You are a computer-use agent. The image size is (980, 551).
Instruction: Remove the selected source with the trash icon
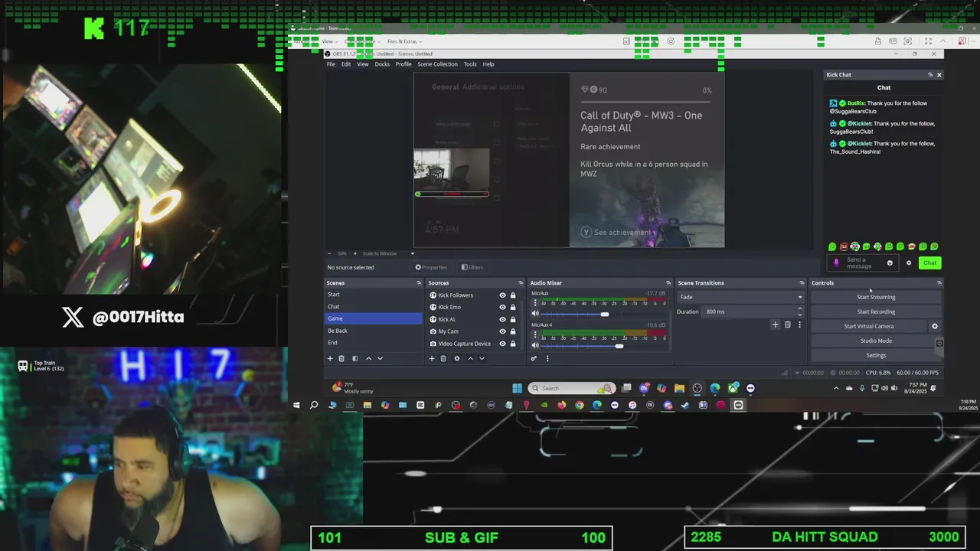[x=443, y=358]
